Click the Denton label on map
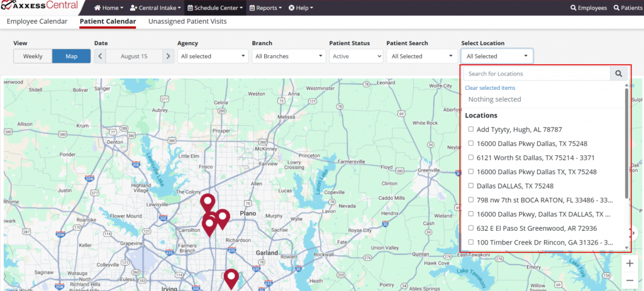 click(114, 141)
